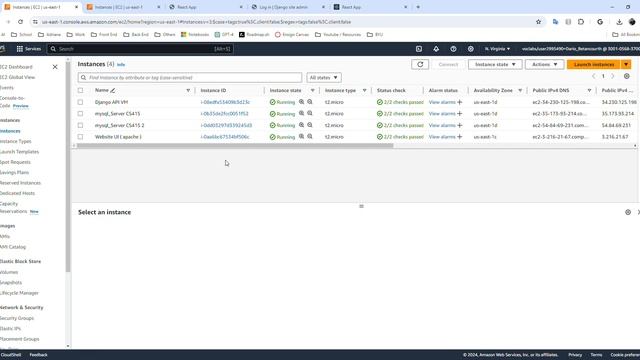Image resolution: width=640 pixels, height=360 pixels.
Task: Select the mysql_Server CS415 checkbox
Action: coord(80,113)
